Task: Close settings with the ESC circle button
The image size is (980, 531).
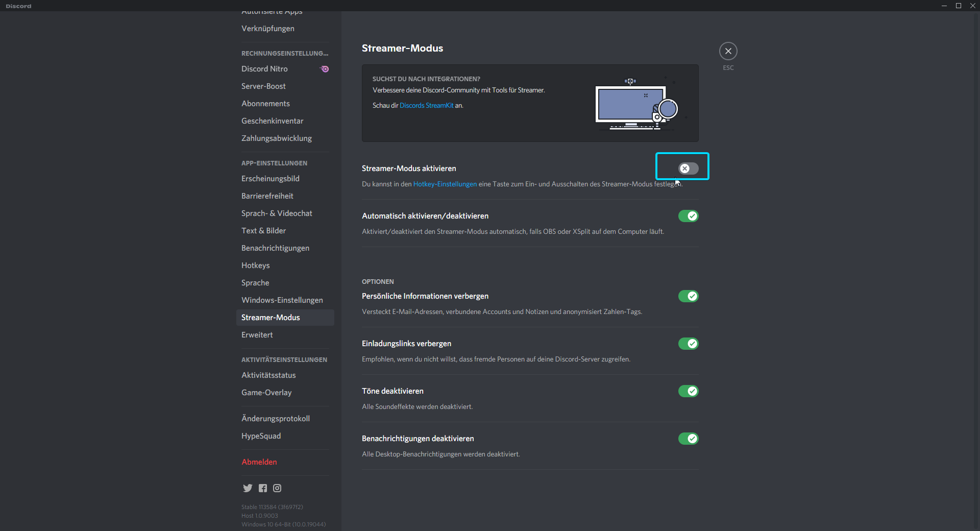Action: (x=728, y=51)
